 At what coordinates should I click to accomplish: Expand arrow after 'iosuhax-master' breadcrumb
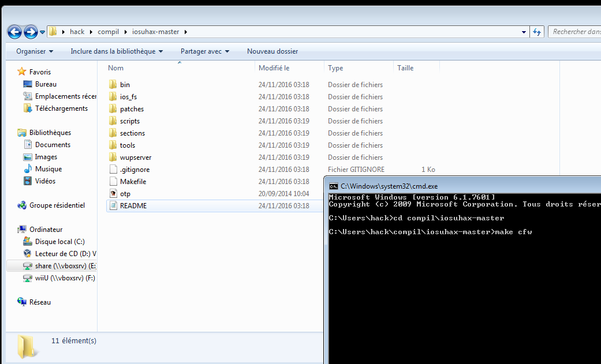[x=185, y=32]
